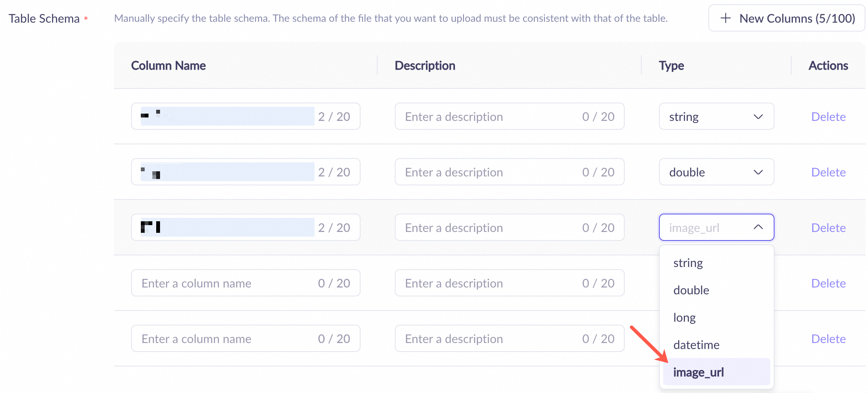
Task: Delete the second schema row
Action: pos(828,172)
